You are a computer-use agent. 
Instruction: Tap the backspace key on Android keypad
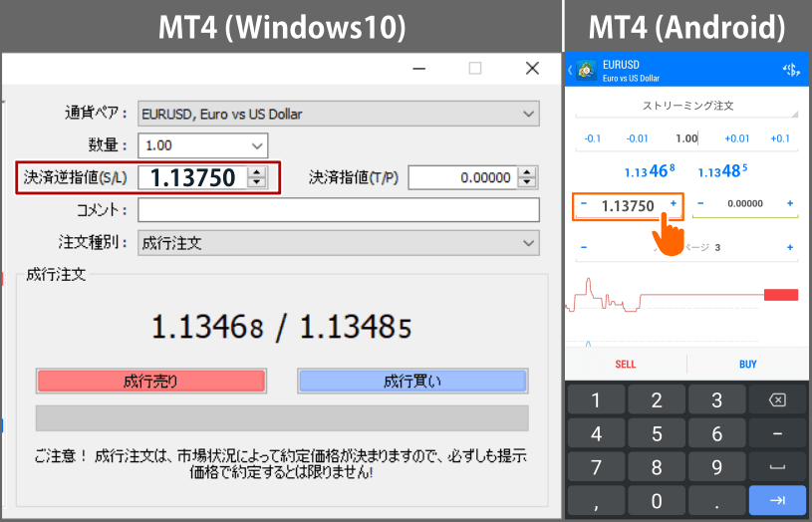pyautogui.click(x=777, y=400)
